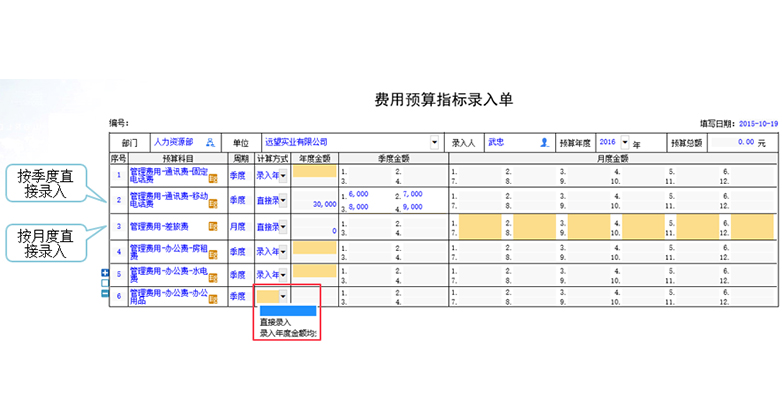Screen dimensions: 782x400
Task: Choose 录入年度金额均 option in dropdown list
Action: point(288,333)
